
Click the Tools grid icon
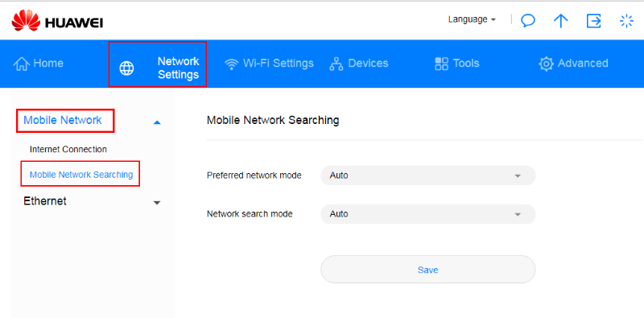[x=441, y=64]
